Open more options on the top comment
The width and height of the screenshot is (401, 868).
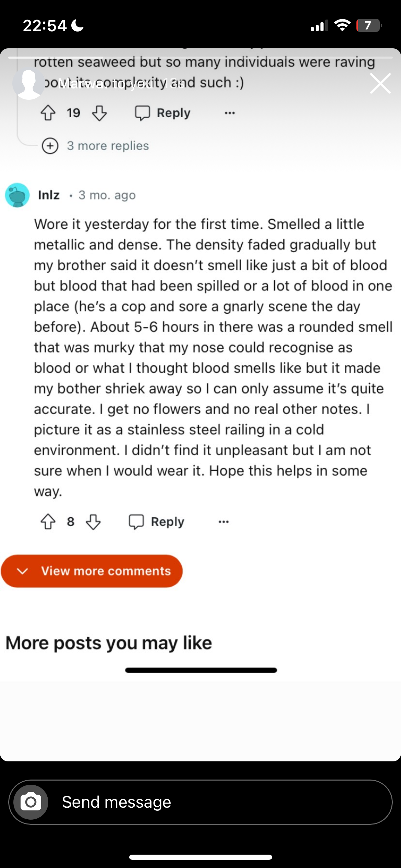230,113
